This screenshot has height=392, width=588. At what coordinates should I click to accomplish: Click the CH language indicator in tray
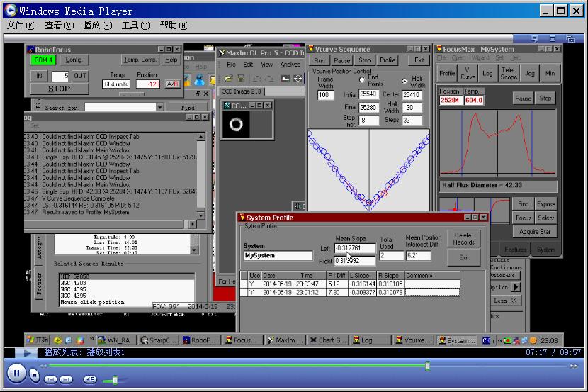tap(487, 340)
